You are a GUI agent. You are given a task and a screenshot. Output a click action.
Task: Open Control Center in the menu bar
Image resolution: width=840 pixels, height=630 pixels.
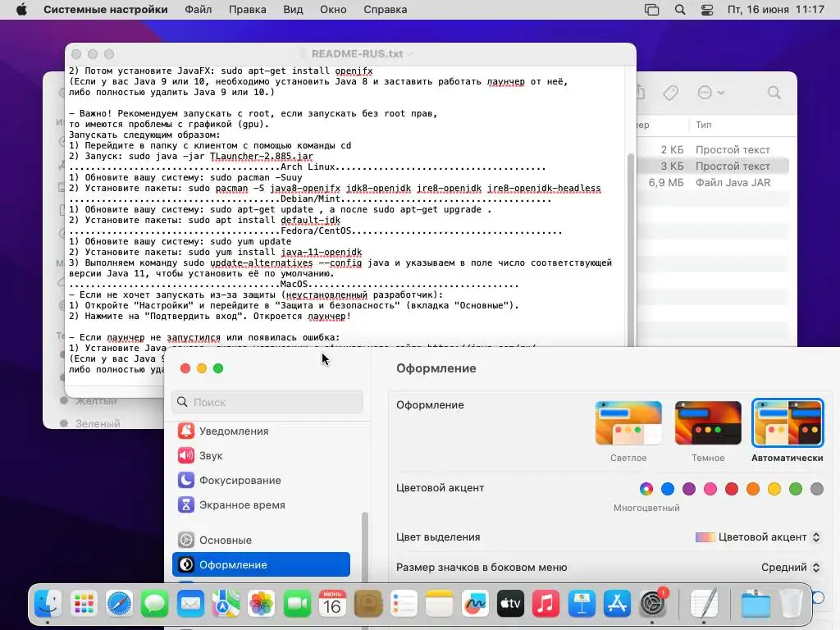click(707, 10)
